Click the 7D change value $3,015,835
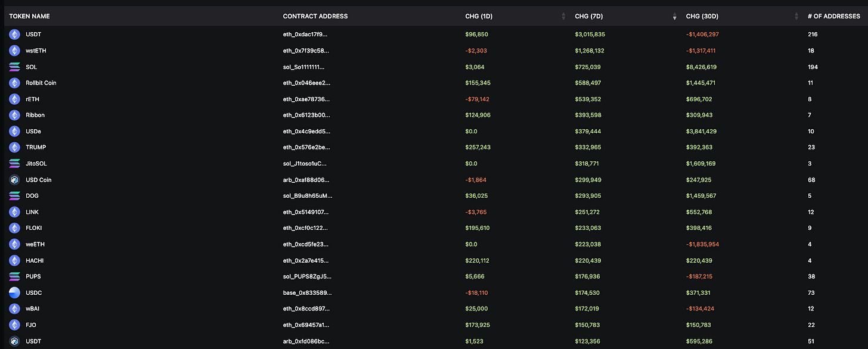The image size is (868, 349). pos(590,35)
